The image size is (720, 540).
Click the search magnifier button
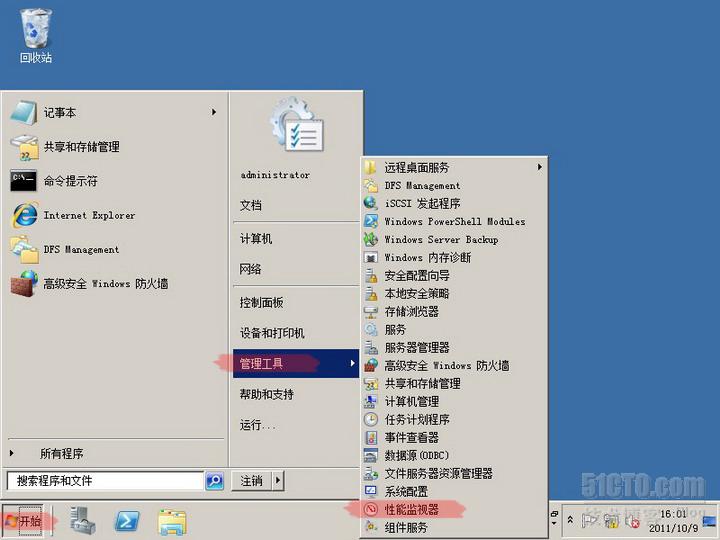pos(214,481)
